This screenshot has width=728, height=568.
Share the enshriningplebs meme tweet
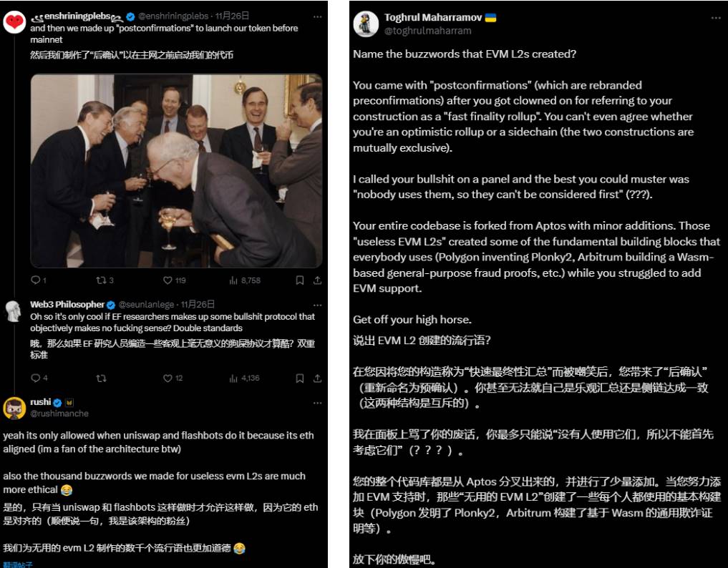[x=318, y=280]
